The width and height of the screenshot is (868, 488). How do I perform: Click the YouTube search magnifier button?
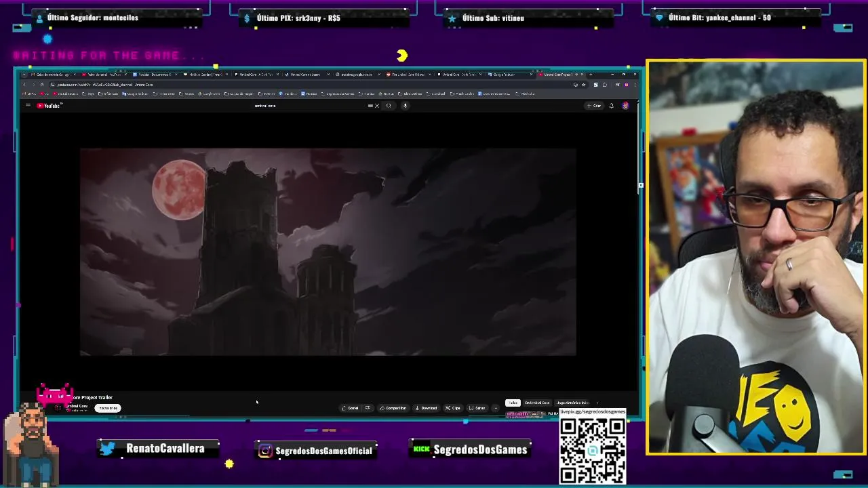(389, 106)
